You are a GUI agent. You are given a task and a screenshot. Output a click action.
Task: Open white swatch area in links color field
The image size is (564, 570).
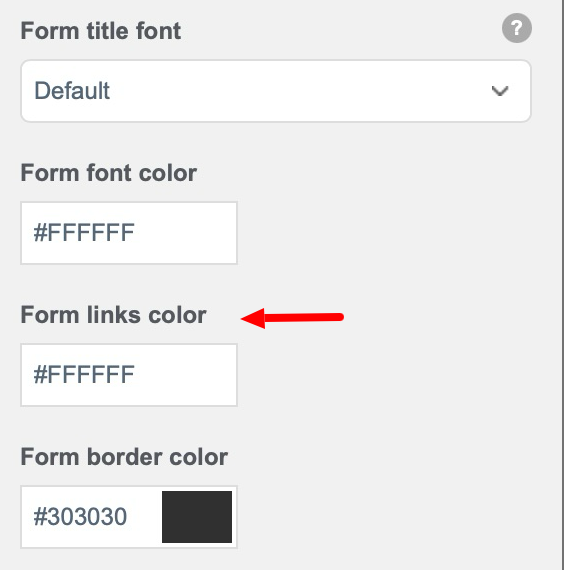click(197, 375)
